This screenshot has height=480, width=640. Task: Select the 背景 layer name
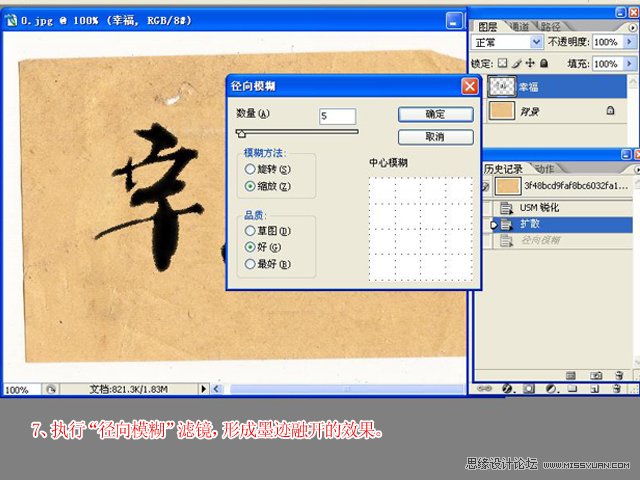pyautogui.click(x=529, y=111)
